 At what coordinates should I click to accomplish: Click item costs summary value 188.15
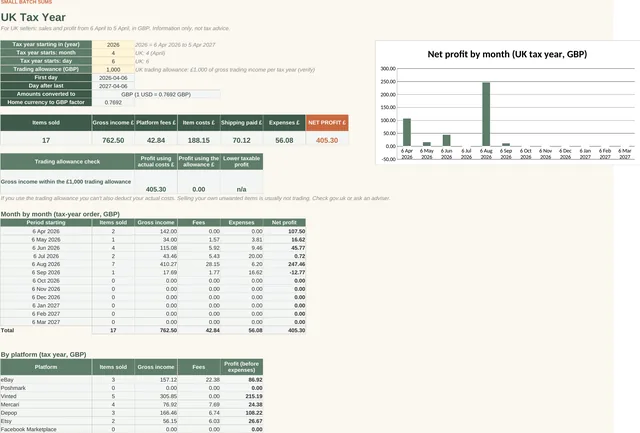click(199, 140)
